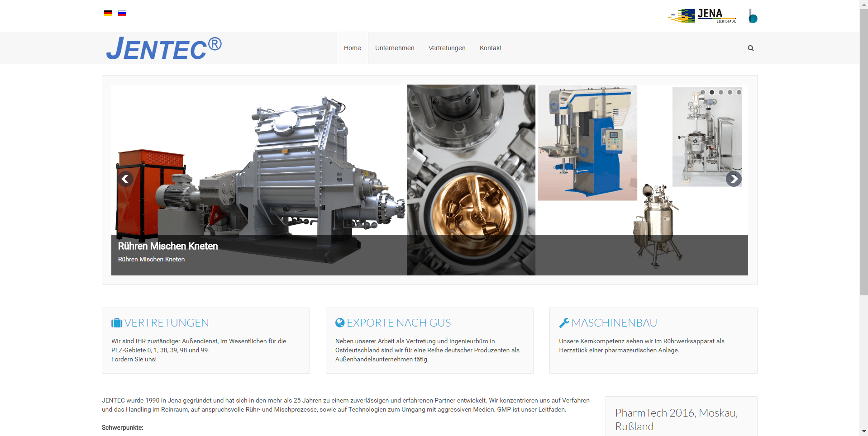868x436 pixels.
Task: Select the first slider pagination dot
Action: click(x=703, y=92)
